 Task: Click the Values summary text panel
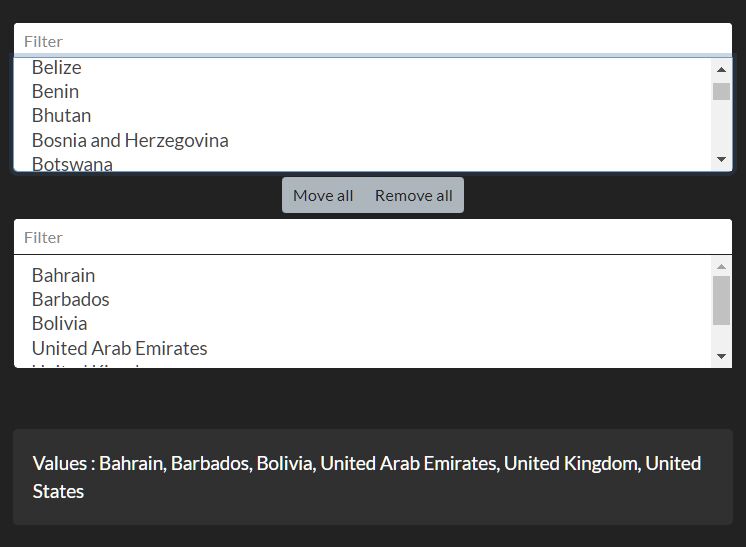(x=373, y=477)
